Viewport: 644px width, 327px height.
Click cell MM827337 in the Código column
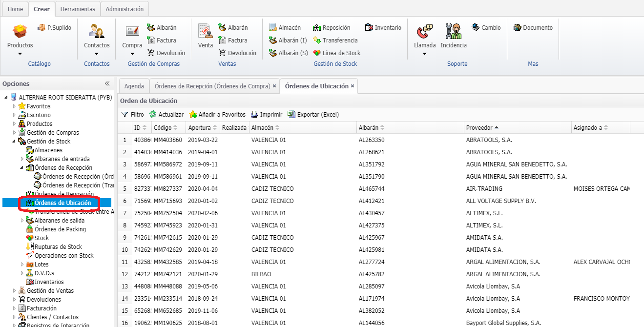click(168, 189)
